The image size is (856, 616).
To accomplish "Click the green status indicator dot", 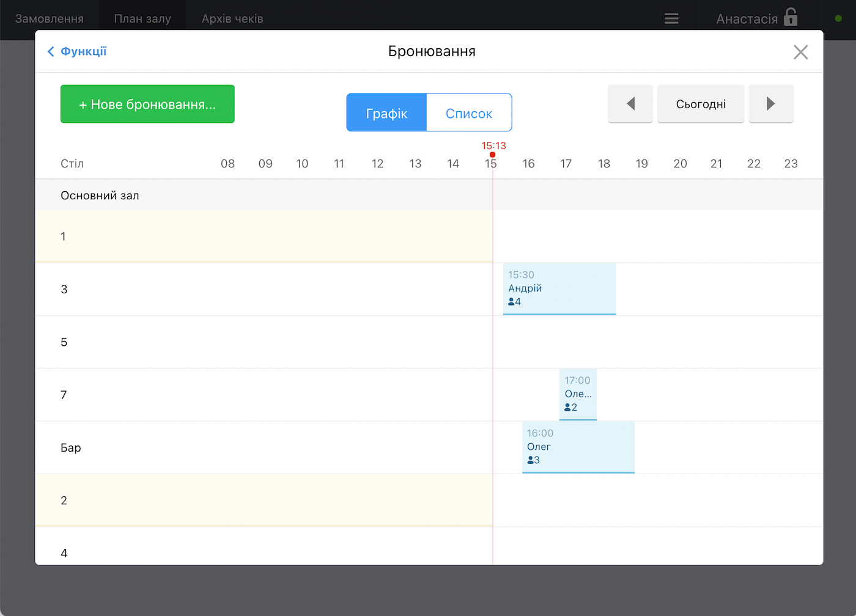I will coord(838,18).
